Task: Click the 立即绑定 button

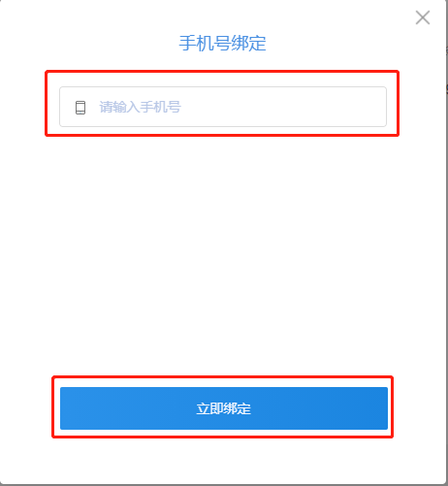Action: coord(224,408)
